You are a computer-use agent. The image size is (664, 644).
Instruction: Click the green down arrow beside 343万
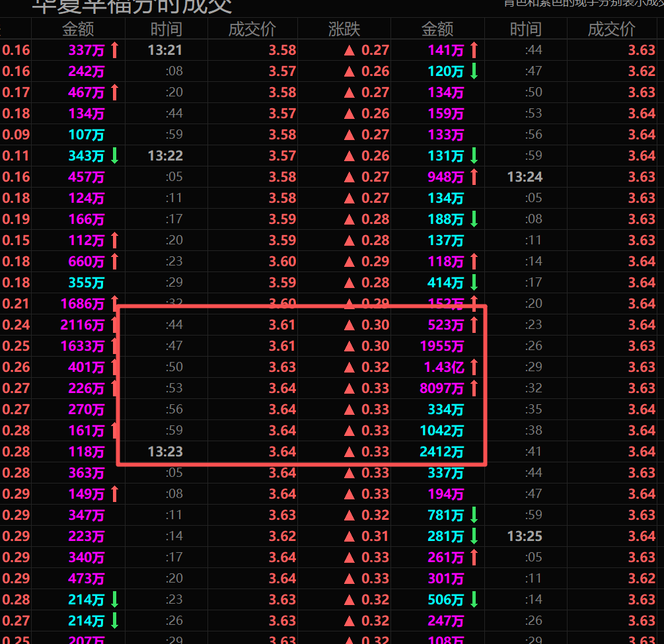tap(114, 156)
